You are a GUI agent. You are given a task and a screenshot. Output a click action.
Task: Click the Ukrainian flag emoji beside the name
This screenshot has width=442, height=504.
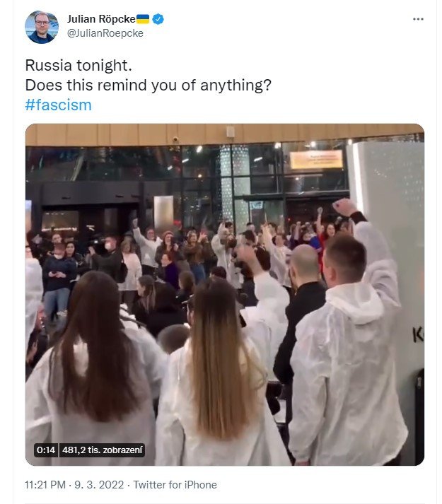click(143, 19)
